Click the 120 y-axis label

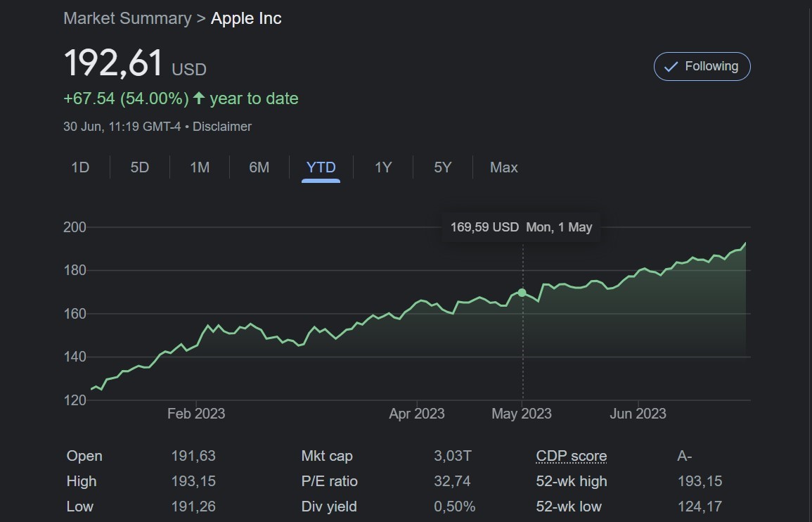coord(75,400)
